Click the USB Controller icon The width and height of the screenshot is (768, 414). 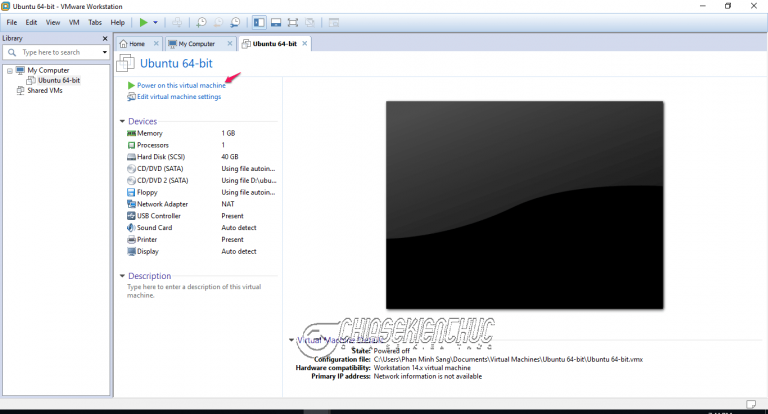point(131,216)
